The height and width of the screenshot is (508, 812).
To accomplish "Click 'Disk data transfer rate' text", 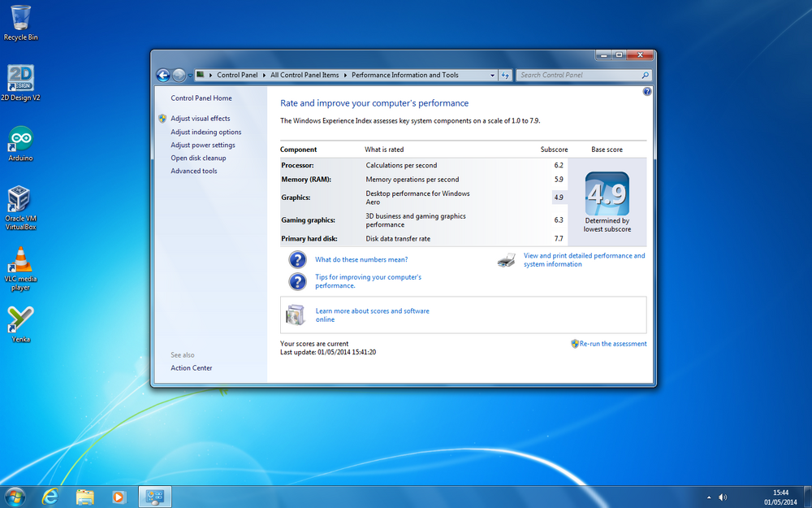I will coord(398,239).
